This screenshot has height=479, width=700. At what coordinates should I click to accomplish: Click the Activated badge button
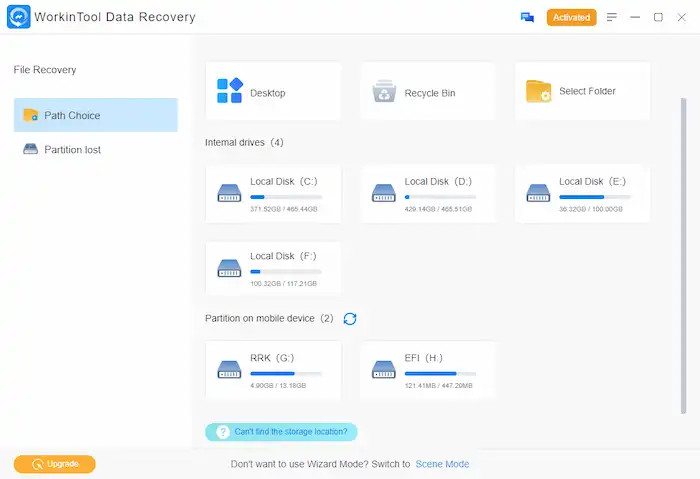click(x=571, y=17)
